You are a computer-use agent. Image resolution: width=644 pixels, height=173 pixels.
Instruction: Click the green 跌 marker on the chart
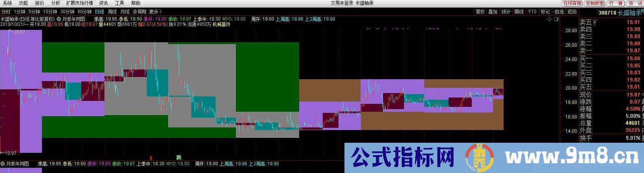tap(179, 158)
